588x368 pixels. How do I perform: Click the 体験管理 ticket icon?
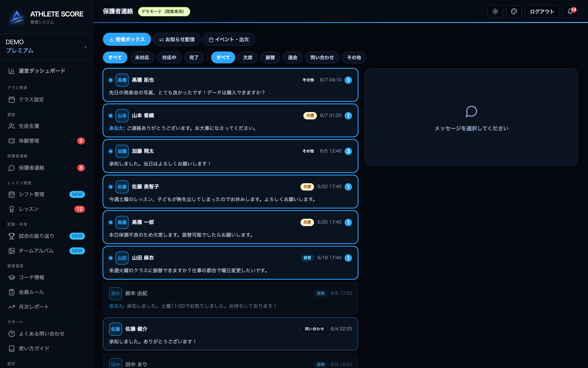point(11,141)
